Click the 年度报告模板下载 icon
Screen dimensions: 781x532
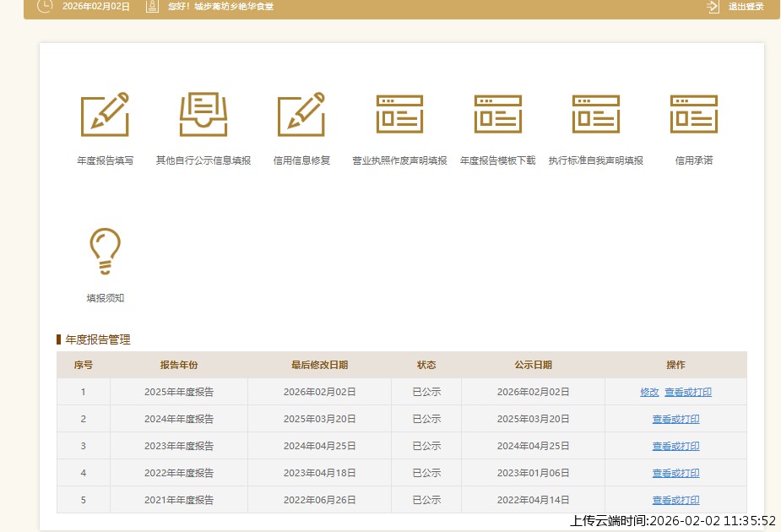coord(497,114)
